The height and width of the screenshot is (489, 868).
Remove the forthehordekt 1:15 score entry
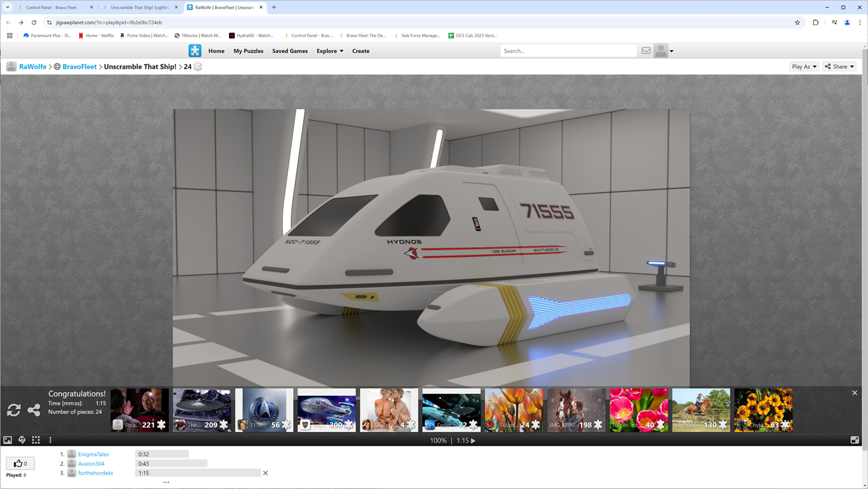[x=265, y=473]
